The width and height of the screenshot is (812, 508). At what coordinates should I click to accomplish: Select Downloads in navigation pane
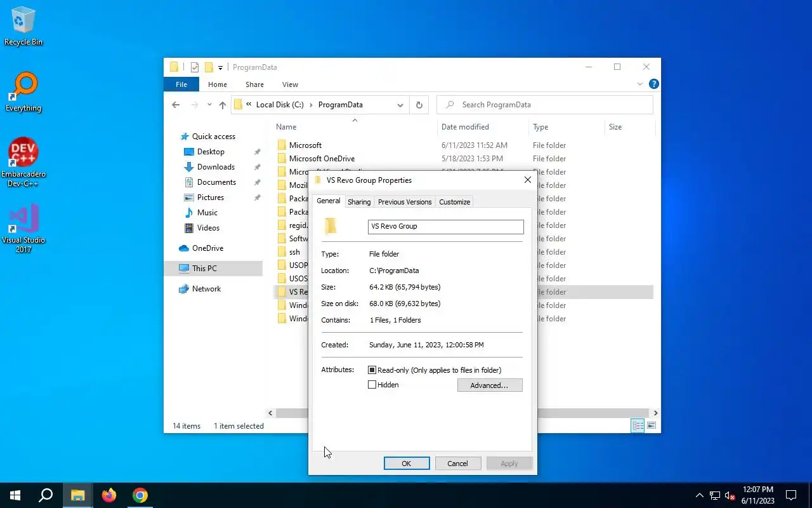point(216,167)
